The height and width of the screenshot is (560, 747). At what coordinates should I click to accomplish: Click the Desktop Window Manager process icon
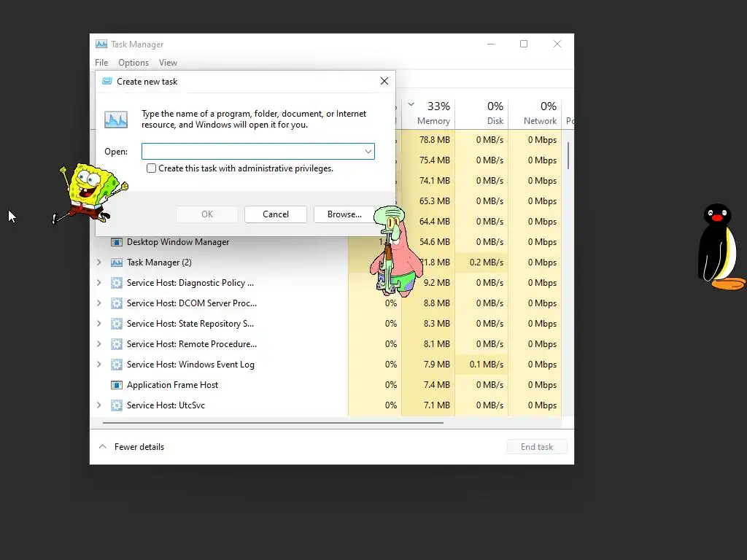116,242
